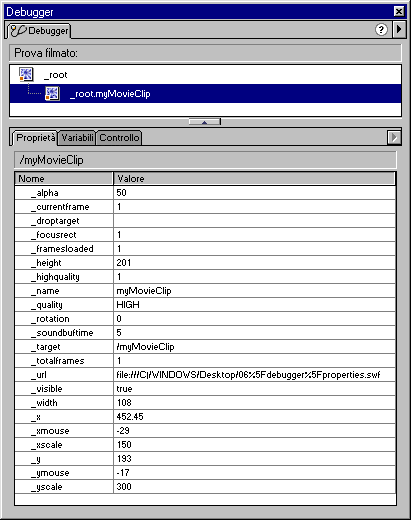Viewport: 411px width, 520px height.
Task: Click the Valore column header
Action: (x=255, y=179)
